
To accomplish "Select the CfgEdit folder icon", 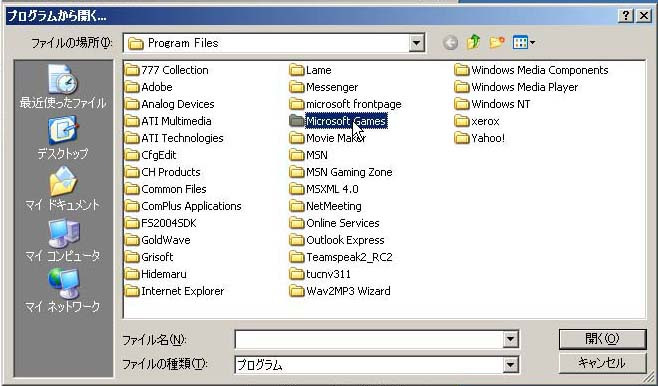I will (132, 155).
